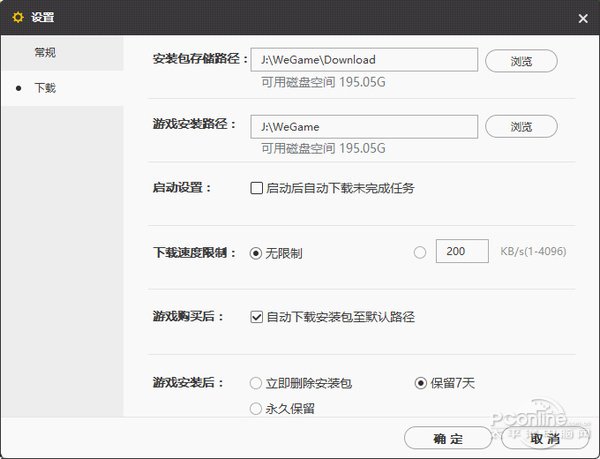This screenshot has width=600, height=459.
Task: Choose 立即删除安装包 option
Action: point(256,383)
